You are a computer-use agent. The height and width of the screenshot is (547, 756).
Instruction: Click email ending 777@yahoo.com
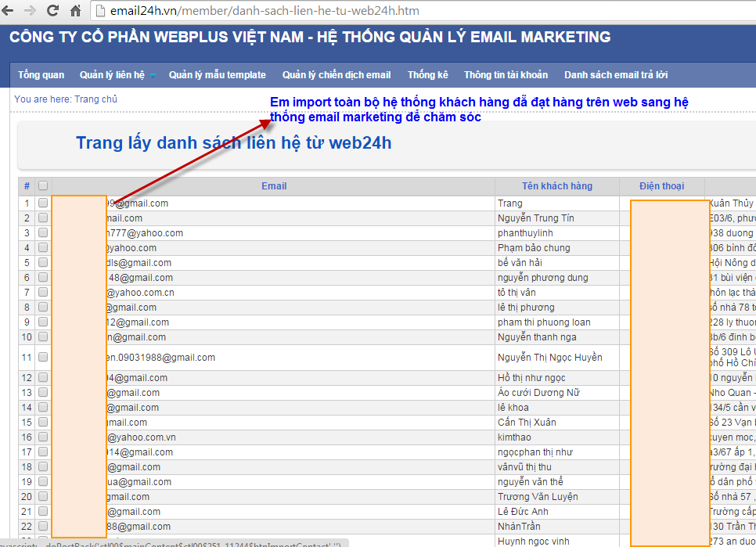coord(145,233)
